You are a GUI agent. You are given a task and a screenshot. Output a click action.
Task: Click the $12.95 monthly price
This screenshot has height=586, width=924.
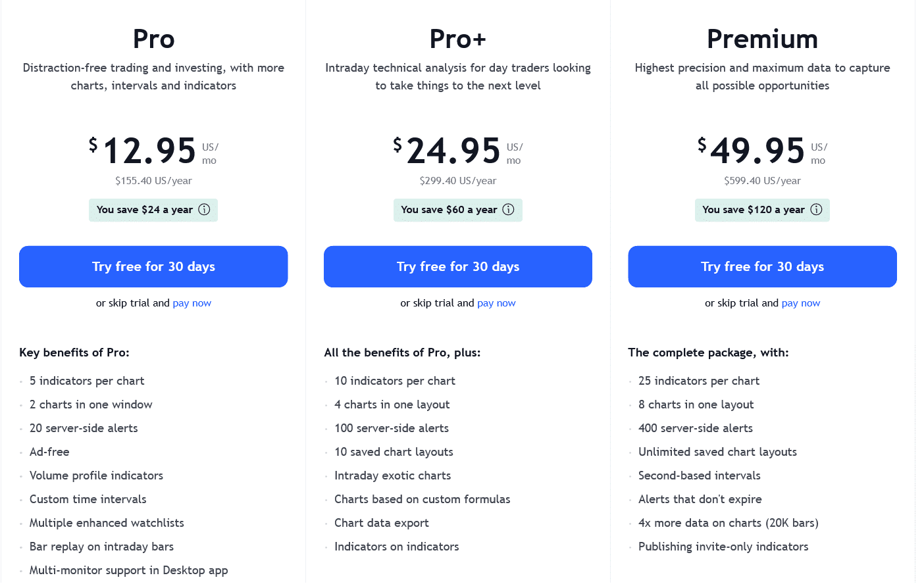pyautogui.click(x=149, y=151)
